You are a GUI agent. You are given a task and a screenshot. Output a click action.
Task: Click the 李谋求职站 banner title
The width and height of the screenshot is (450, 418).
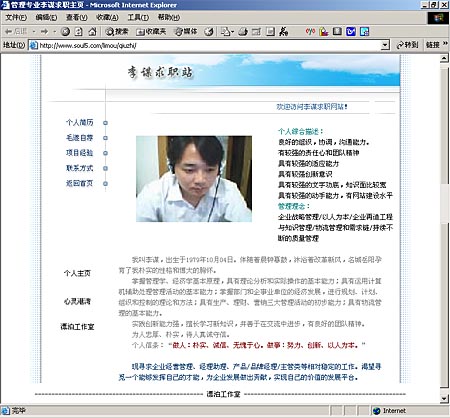160,72
